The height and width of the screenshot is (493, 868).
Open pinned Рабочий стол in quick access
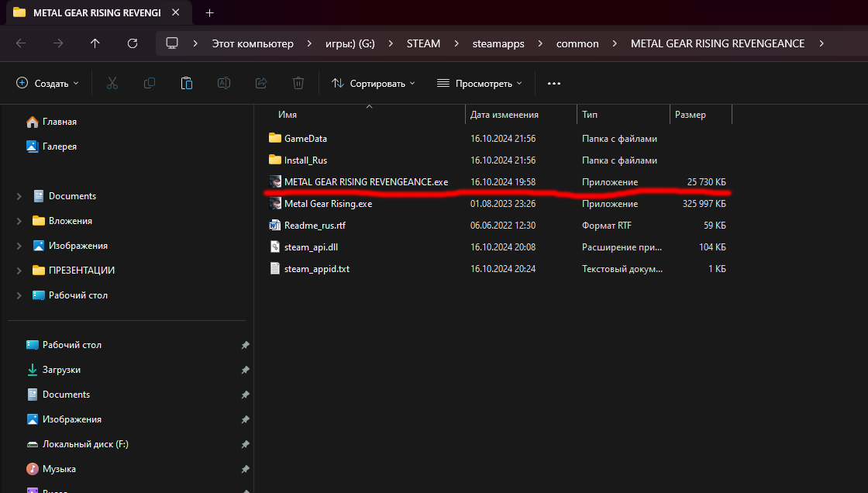coord(71,344)
